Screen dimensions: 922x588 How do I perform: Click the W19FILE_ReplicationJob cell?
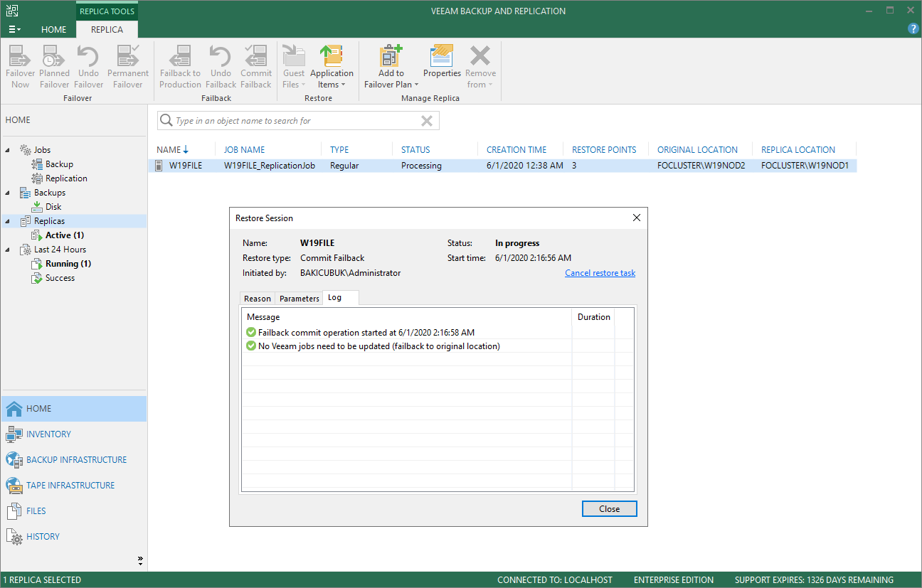(270, 166)
